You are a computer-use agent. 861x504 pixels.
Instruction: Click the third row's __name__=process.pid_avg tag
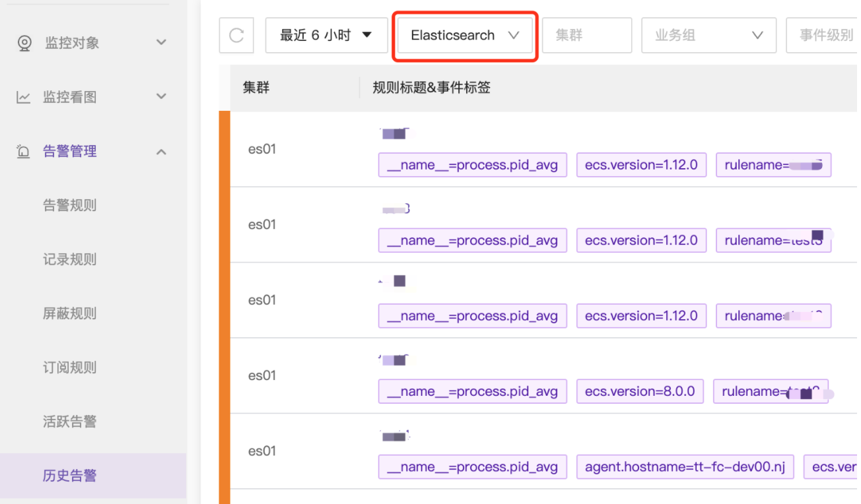pyautogui.click(x=473, y=316)
